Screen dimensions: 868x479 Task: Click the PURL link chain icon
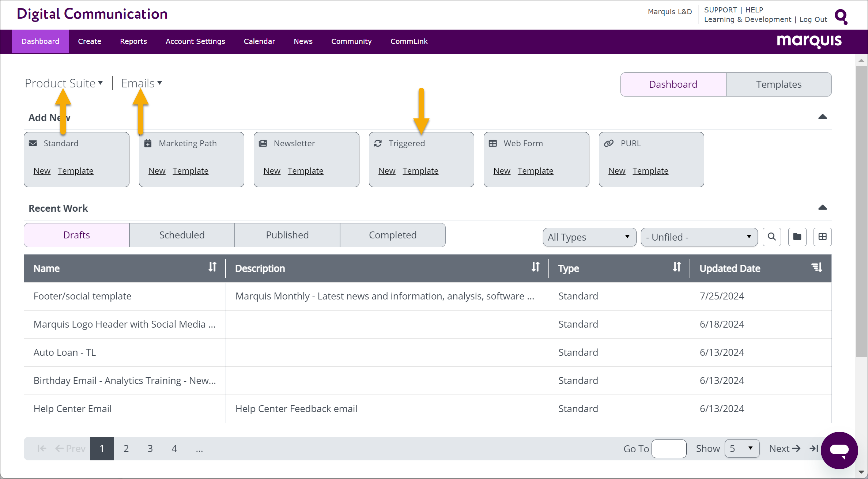(x=609, y=143)
